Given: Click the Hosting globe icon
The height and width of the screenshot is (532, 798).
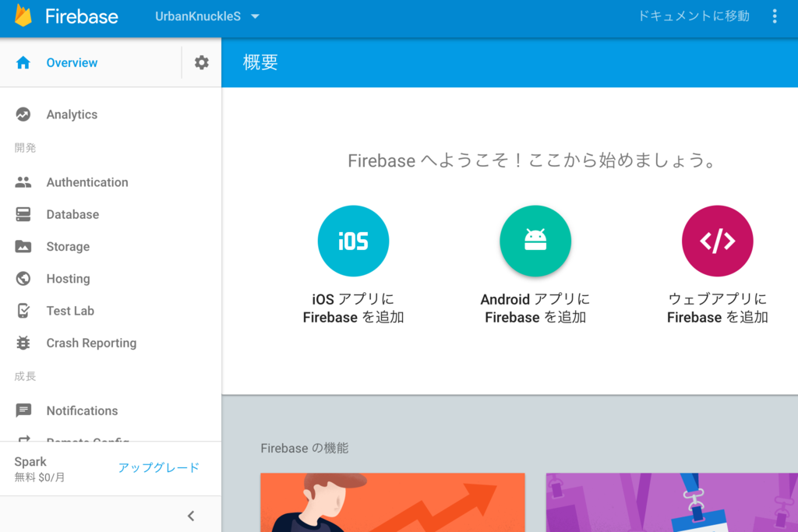Looking at the screenshot, I should [23, 279].
